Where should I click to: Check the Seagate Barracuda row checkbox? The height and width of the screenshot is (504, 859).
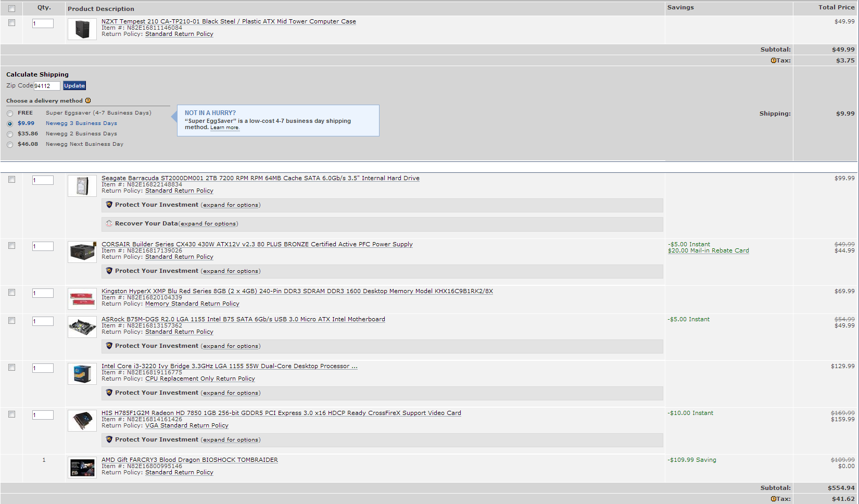pyautogui.click(x=12, y=180)
